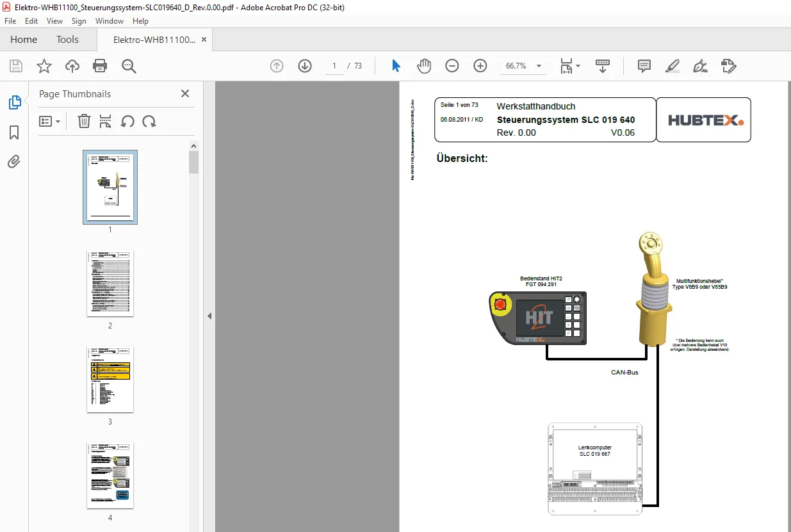Open the Bookmarks sidebar panel

(x=14, y=133)
